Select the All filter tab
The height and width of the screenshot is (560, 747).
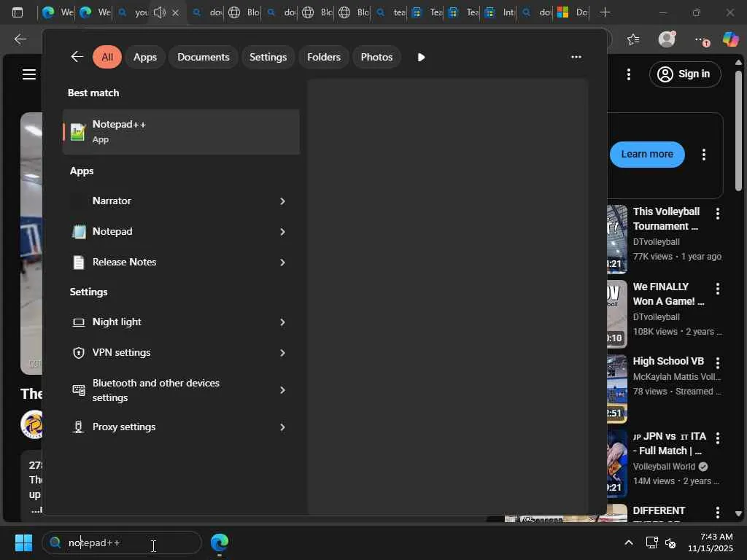point(107,57)
